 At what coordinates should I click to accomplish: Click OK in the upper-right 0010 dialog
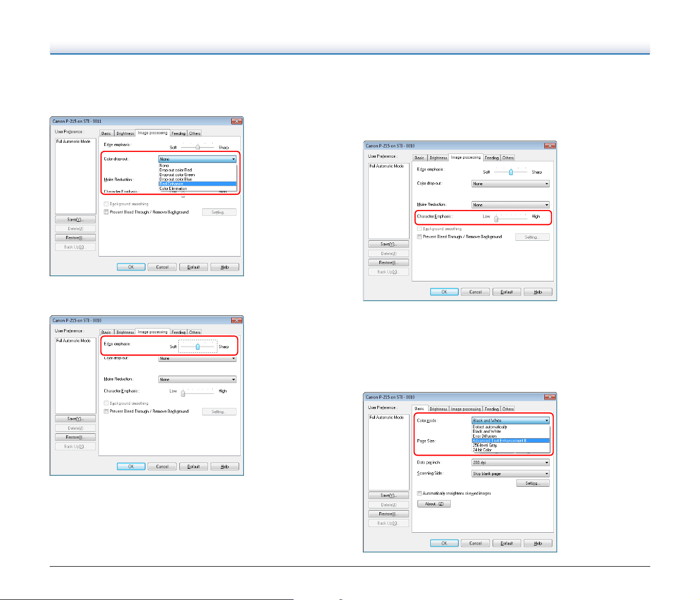444,292
